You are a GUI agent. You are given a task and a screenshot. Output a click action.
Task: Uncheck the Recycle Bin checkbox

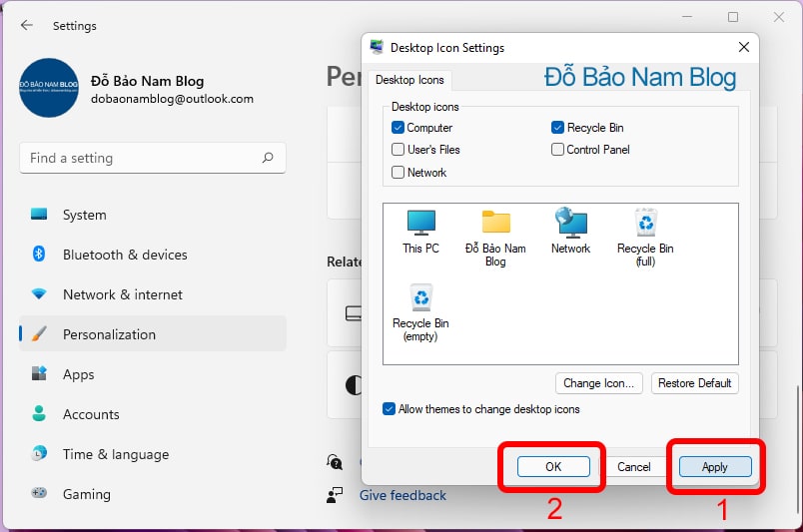coord(557,127)
